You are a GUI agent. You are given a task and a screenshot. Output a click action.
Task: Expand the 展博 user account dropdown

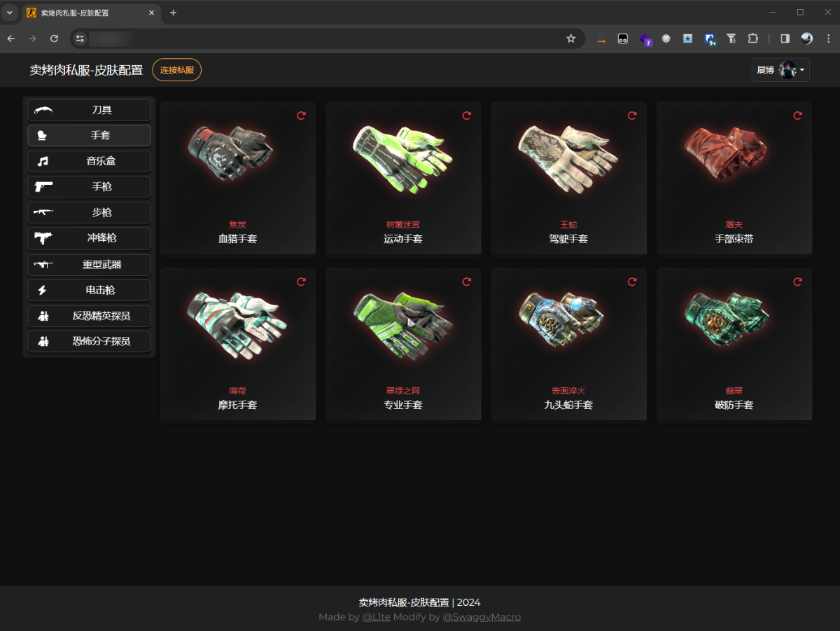click(x=780, y=70)
